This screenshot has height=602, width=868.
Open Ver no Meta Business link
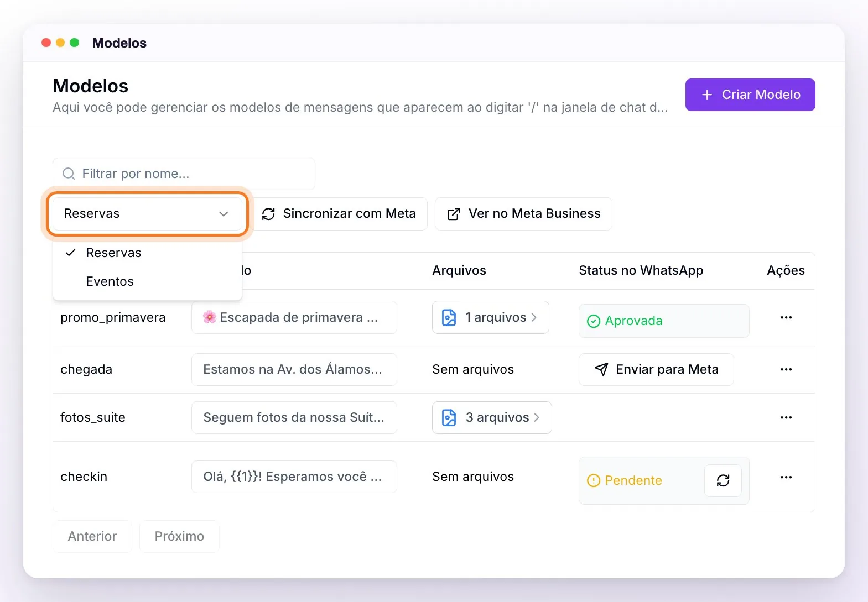[x=523, y=214]
